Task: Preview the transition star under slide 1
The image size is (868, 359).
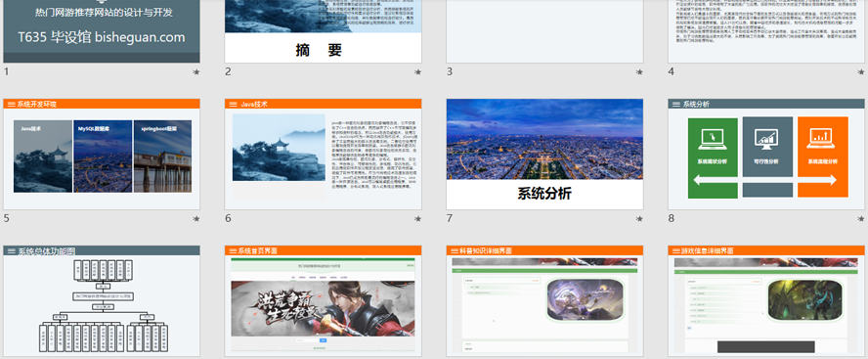Action: pos(195,72)
